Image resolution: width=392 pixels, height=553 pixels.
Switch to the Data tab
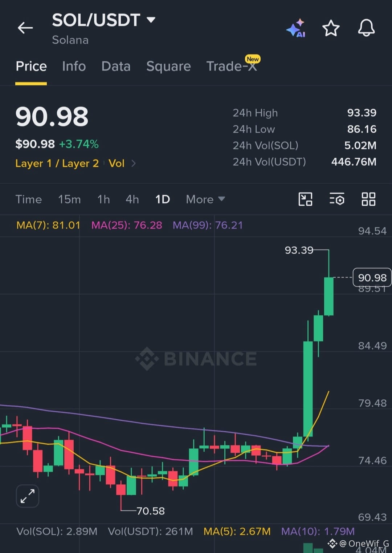click(x=116, y=66)
